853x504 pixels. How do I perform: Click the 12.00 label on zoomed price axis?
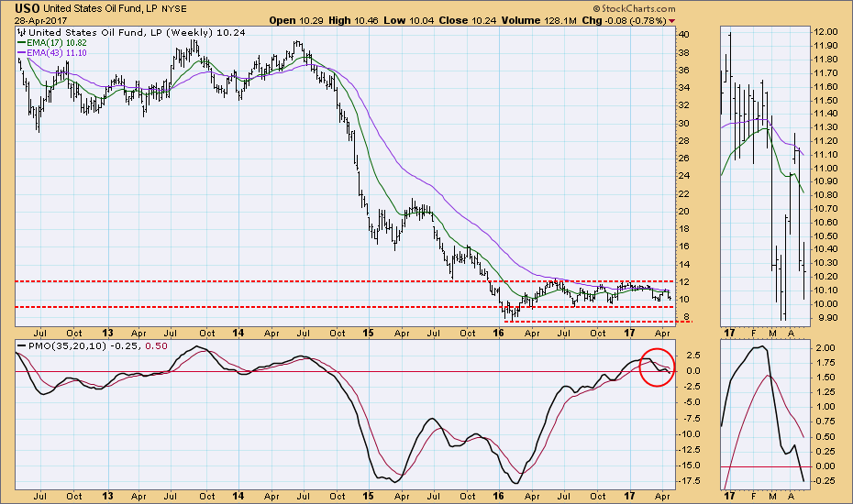point(825,32)
